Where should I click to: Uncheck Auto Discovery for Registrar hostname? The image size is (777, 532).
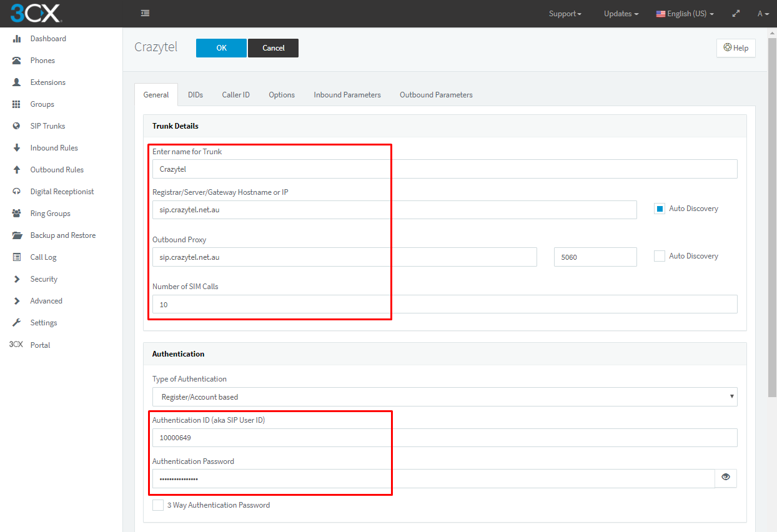659,209
